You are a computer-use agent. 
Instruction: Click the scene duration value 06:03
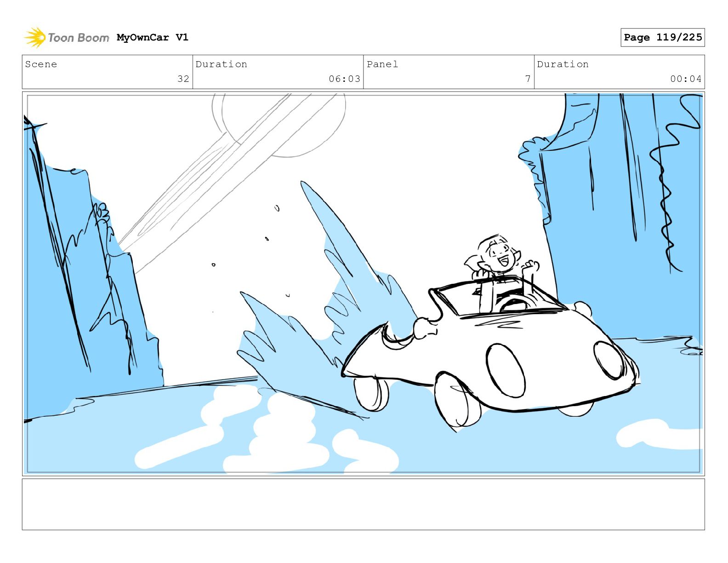point(344,79)
